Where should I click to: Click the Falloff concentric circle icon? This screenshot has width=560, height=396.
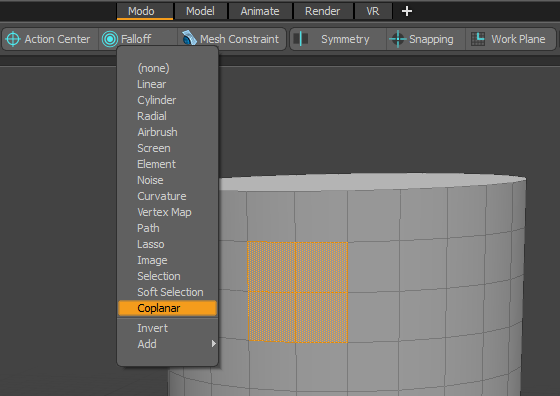[x=110, y=39]
